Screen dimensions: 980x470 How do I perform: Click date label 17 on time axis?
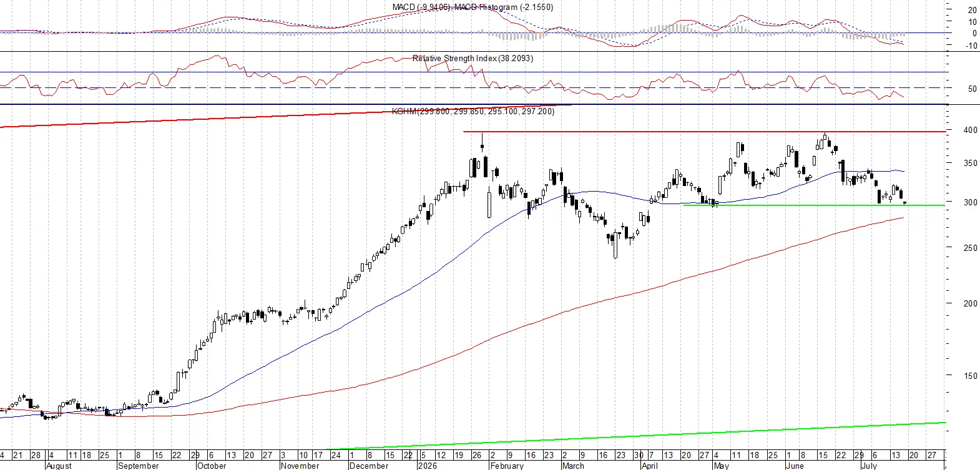click(318, 455)
